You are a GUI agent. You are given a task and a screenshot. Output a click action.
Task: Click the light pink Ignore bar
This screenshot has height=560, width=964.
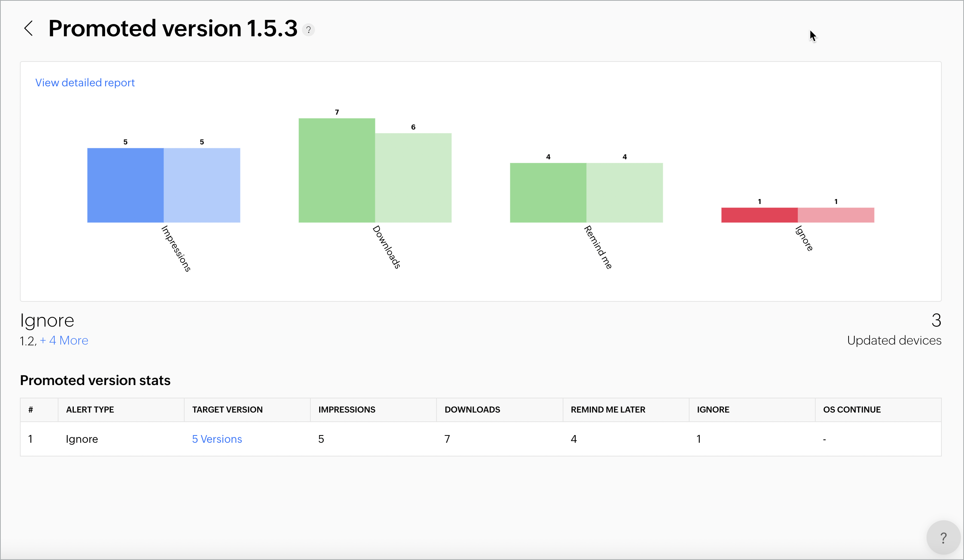click(836, 215)
